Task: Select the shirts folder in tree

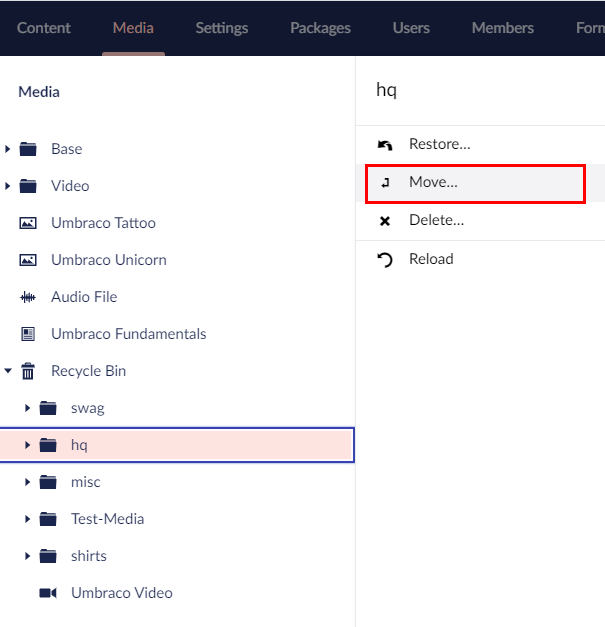Action: click(x=88, y=556)
